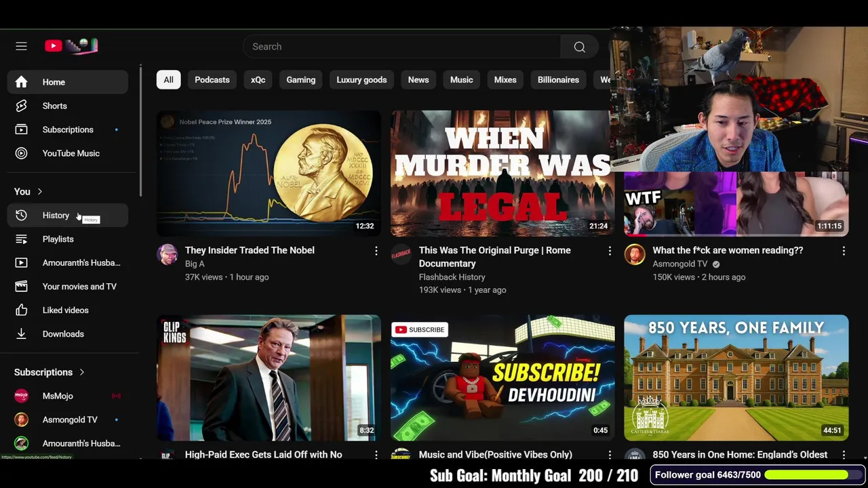Select the Mixes filter chip
The image size is (868, 488).
click(505, 80)
